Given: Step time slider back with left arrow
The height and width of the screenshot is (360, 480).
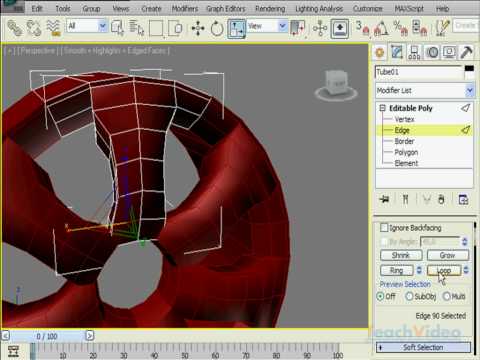Looking at the screenshot, I should (x=5, y=335).
